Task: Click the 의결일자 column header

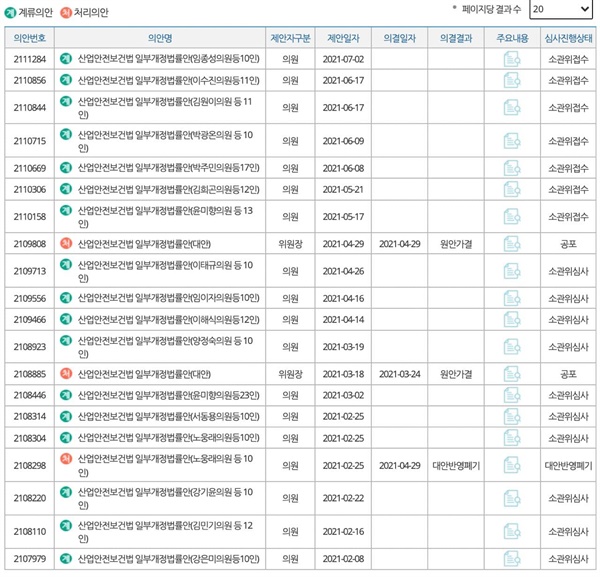Action: [x=399, y=38]
